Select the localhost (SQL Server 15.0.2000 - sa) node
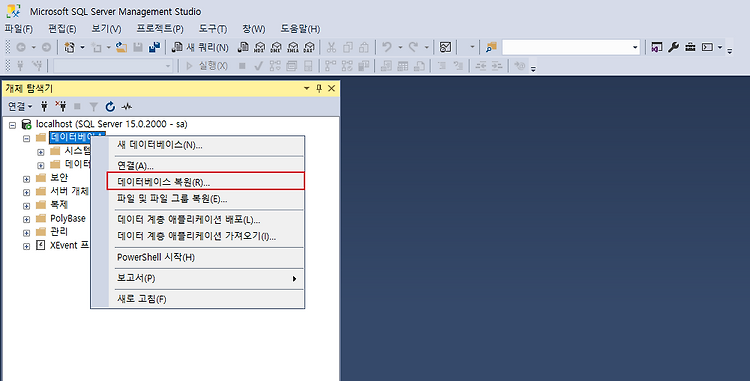750x381 pixels. 111,124
